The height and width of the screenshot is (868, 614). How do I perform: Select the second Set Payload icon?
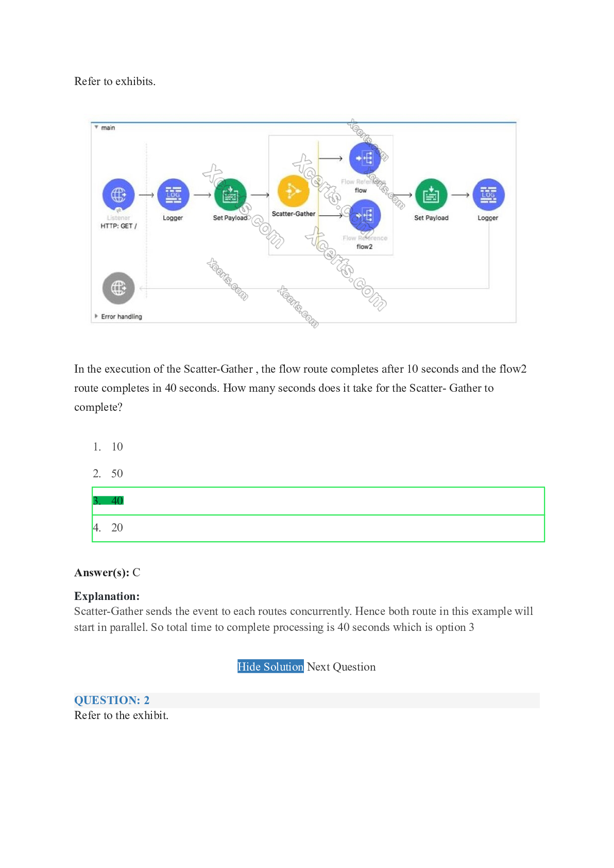tap(431, 194)
